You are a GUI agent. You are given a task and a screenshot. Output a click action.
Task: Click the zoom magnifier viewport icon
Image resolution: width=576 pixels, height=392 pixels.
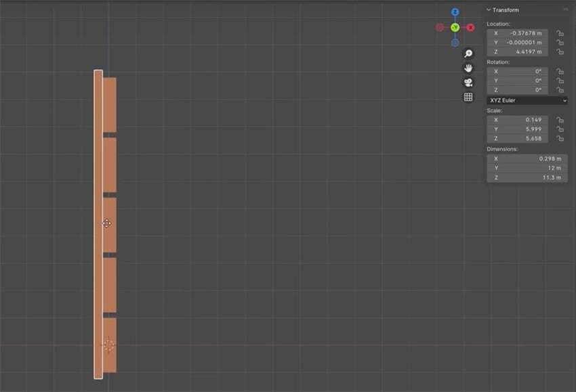(468, 53)
